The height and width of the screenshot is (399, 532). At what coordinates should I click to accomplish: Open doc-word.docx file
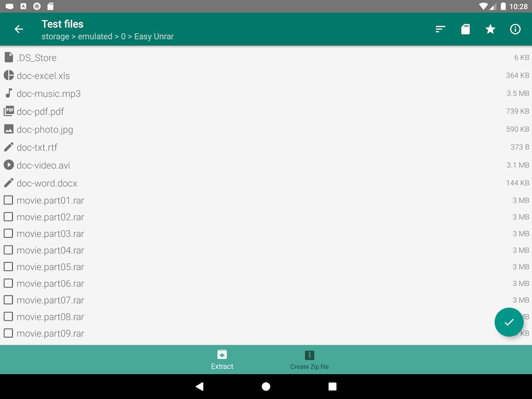point(266,183)
